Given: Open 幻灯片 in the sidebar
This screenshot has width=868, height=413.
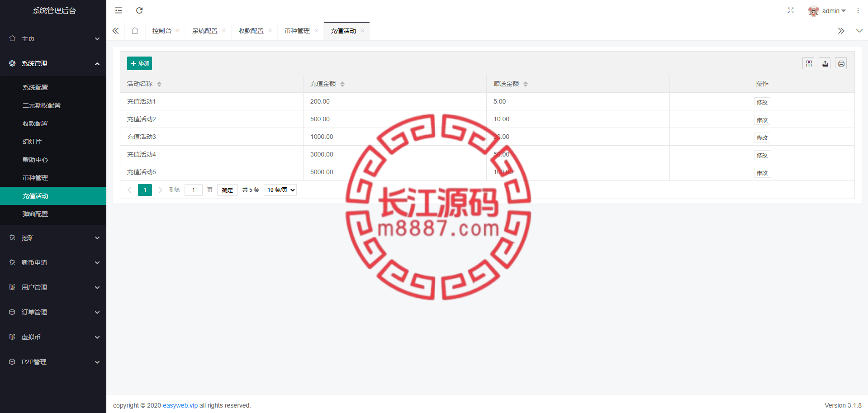Looking at the screenshot, I should point(53,142).
